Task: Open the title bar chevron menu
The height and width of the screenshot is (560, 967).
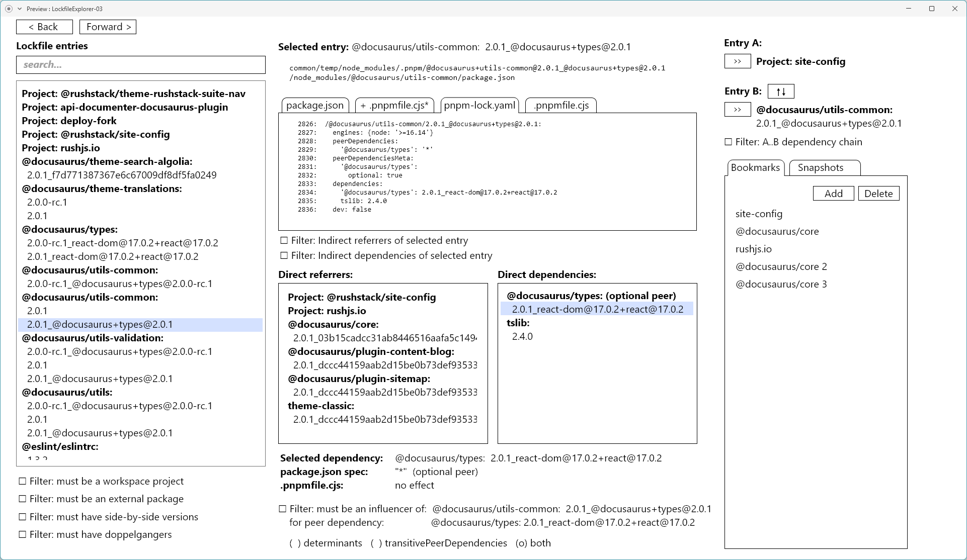Action: click(x=21, y=9)
